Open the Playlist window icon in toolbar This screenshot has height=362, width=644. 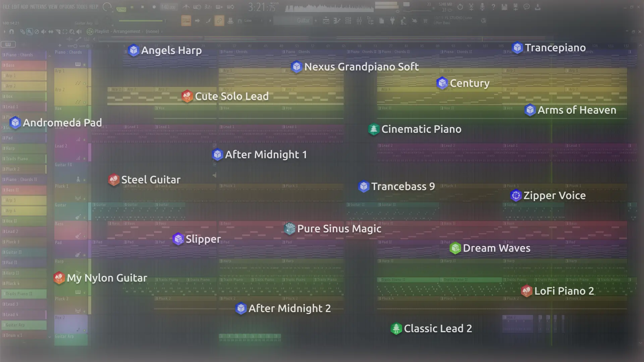(x=326, y=21)
